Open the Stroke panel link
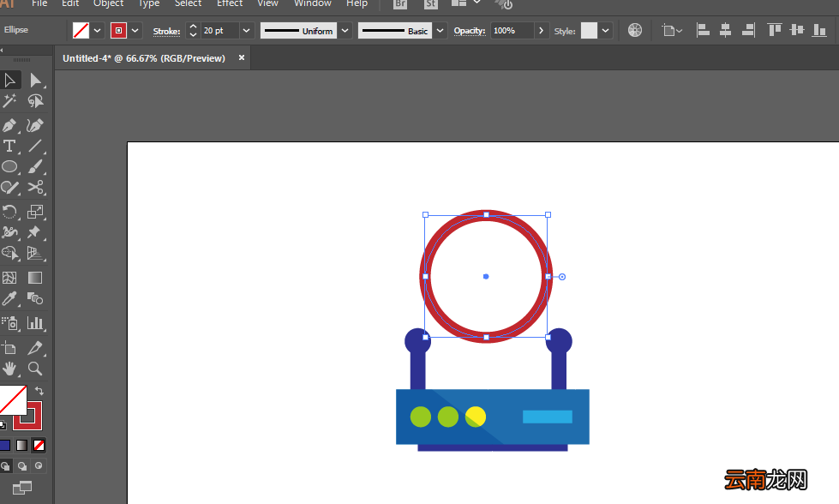Viewport: 839px width, 504px height. pyautogui.click(x=166, y=31)
